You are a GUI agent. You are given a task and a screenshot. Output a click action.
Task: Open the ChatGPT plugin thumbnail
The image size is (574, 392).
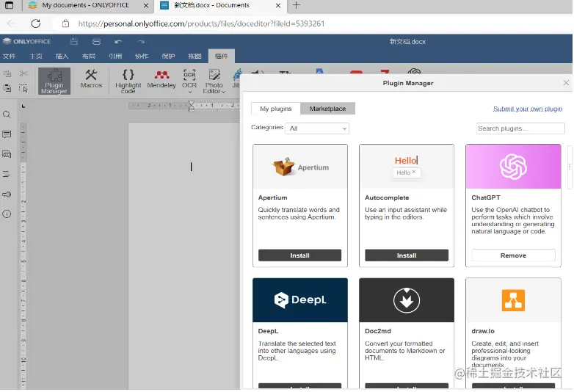tap(513, 167)
